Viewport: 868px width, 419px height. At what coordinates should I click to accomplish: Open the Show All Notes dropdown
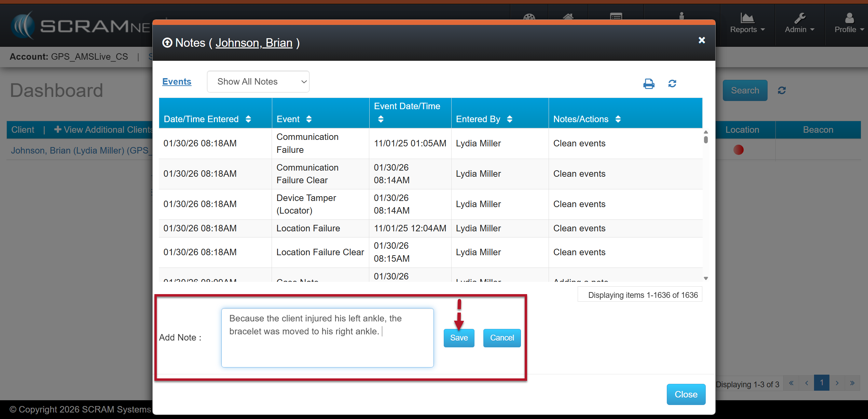[x=258, y=82]
